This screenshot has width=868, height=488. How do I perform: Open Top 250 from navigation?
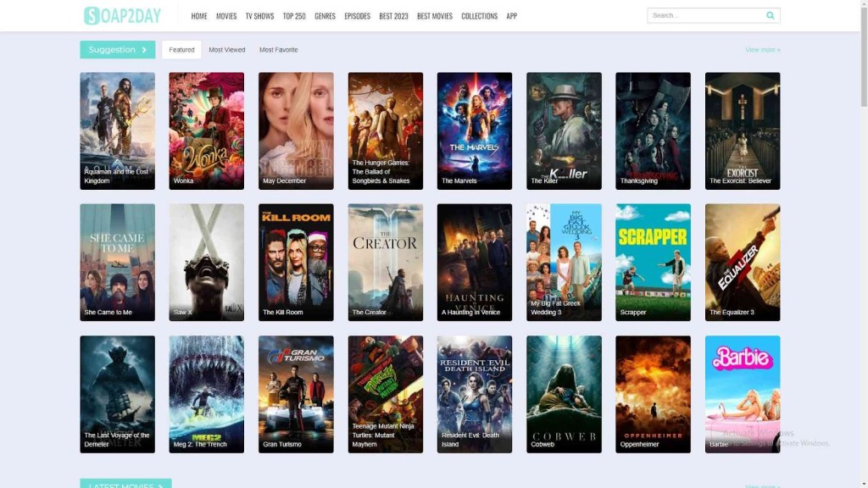(294, 16)
